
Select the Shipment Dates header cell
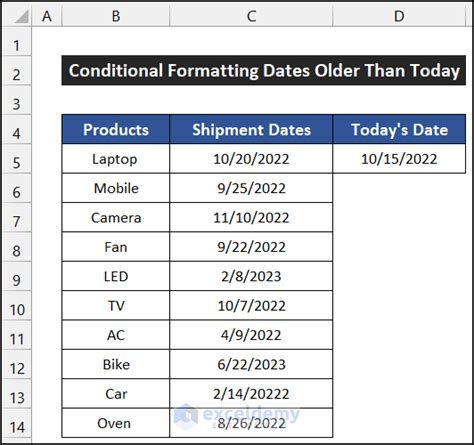point(251,129)
